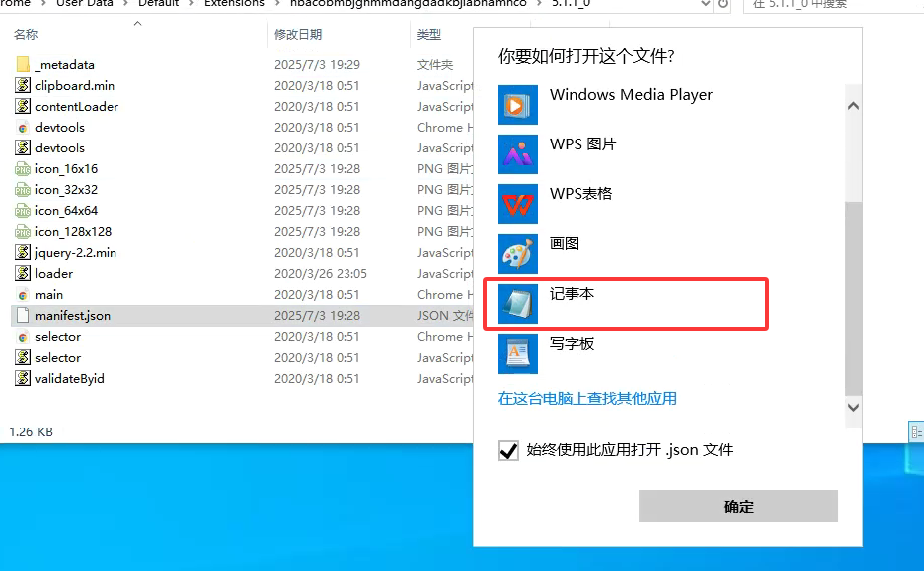
Task: Select the 写字板 wordpad icon
Action: (518, 354)
